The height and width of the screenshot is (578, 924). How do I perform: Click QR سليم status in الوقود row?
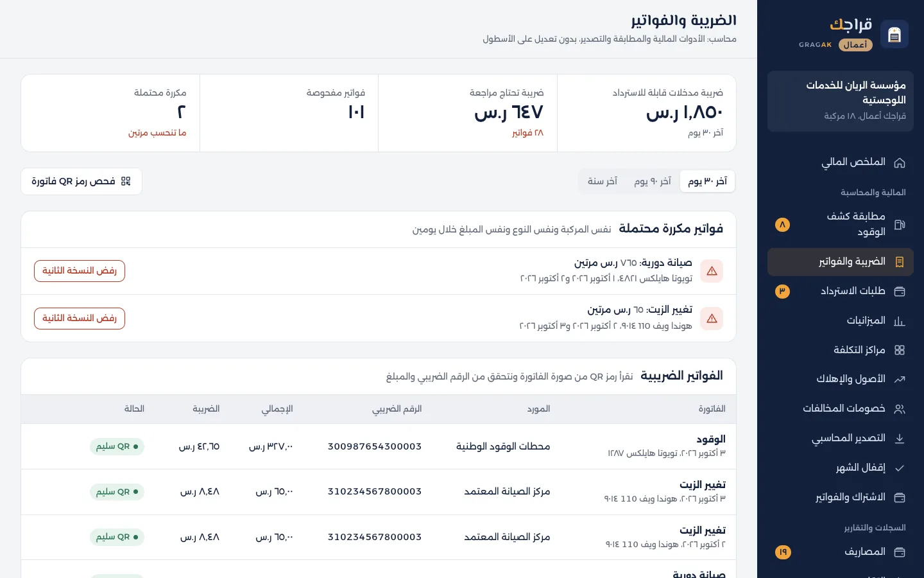[117, 446]
